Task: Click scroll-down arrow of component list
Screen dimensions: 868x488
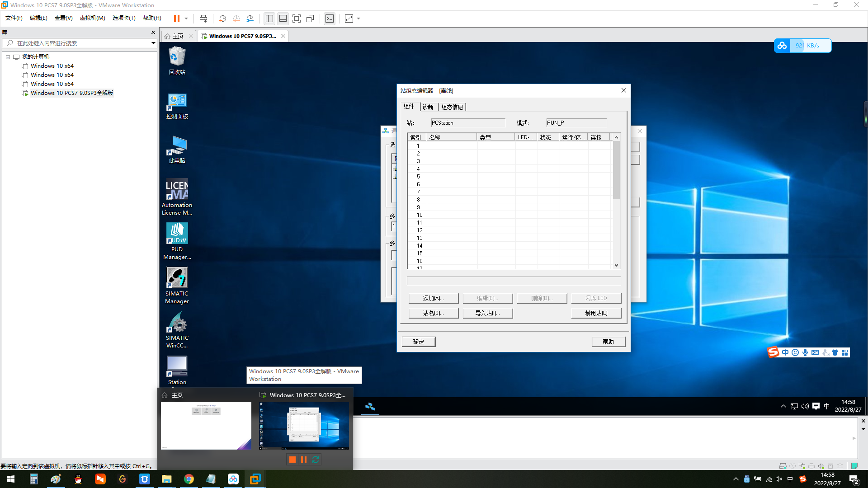Action: (616, 265)
